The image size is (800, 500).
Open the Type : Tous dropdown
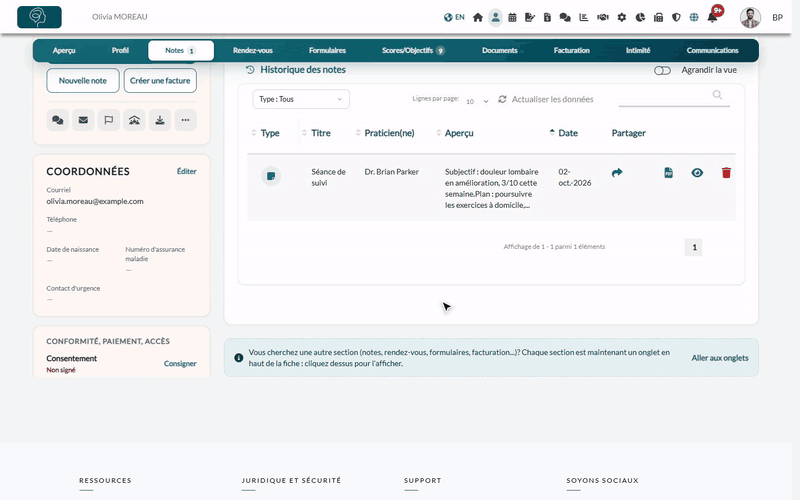301,99
